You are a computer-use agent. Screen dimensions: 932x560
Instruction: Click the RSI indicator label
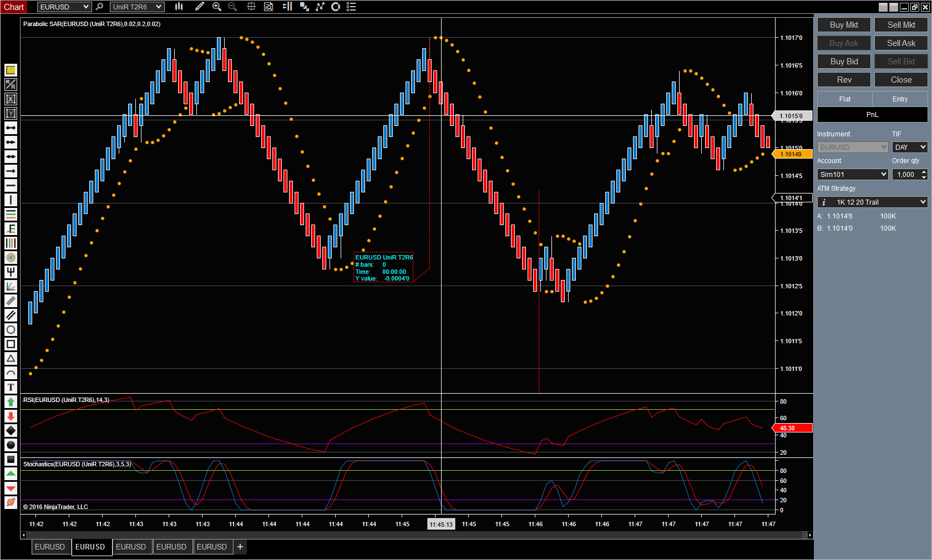pos(66,400)
